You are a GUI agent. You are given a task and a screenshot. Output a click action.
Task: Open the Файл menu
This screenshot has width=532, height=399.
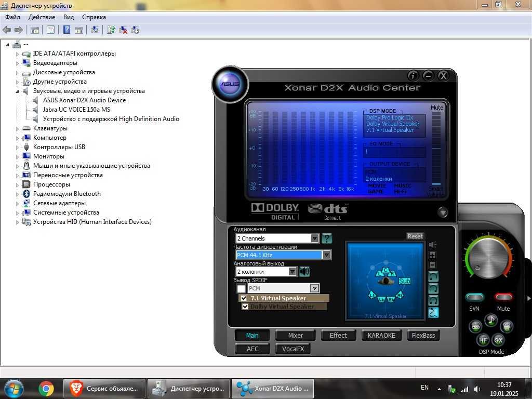[x=12, y=17]
